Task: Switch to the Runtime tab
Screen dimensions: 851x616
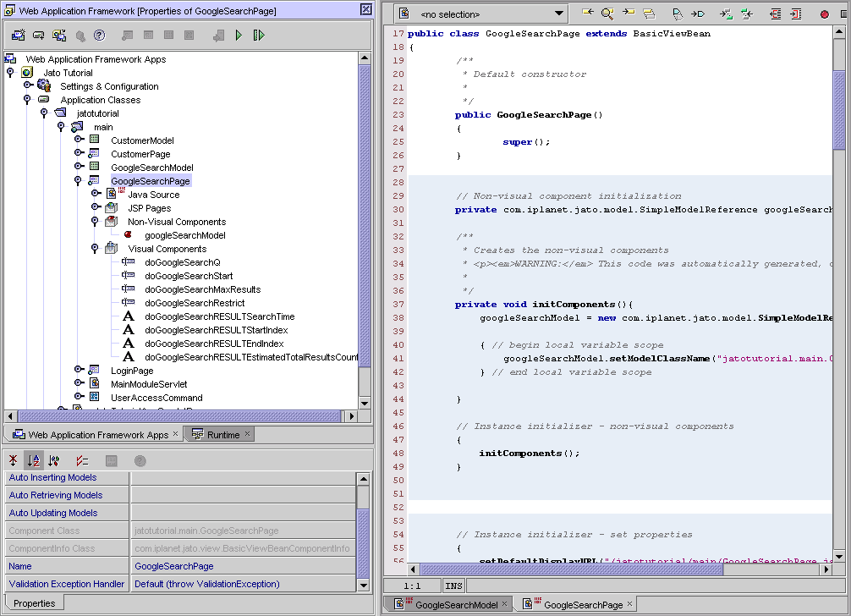Action: tap(222, 435)
